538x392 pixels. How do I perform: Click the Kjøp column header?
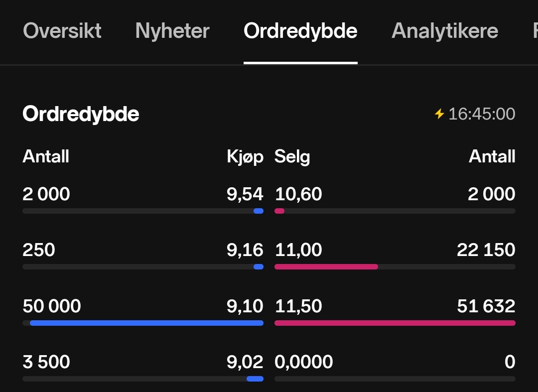(x=245, y=157)
